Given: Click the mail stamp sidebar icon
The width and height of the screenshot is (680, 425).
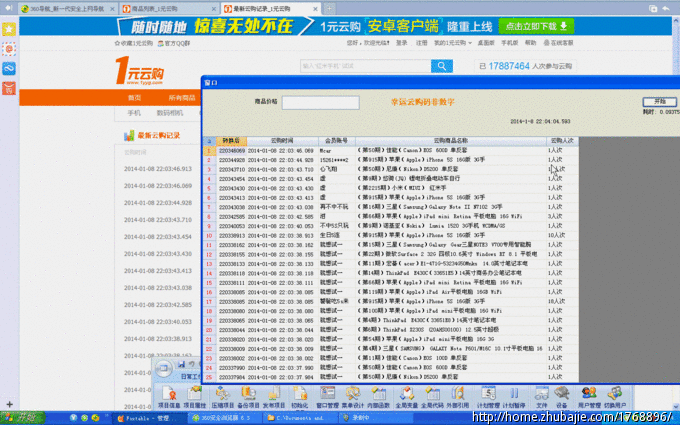Looking at the screenshot, I should (x=9, y=49).
